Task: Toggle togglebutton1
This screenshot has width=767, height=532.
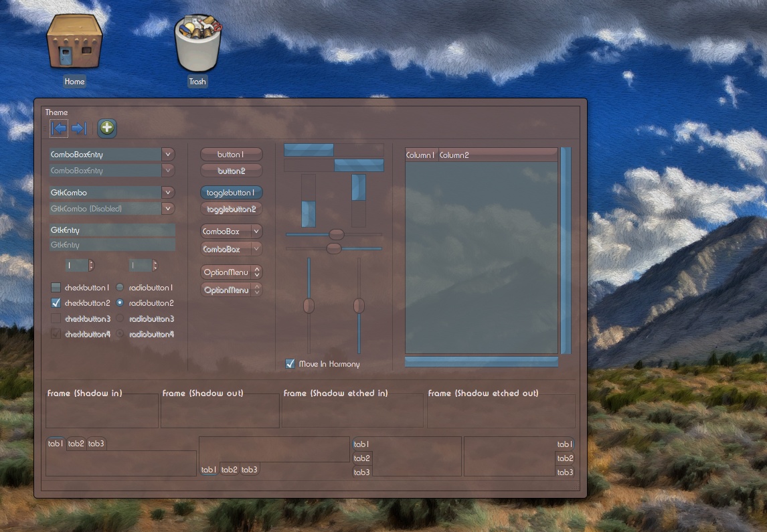Action: [x=231, y=193]
